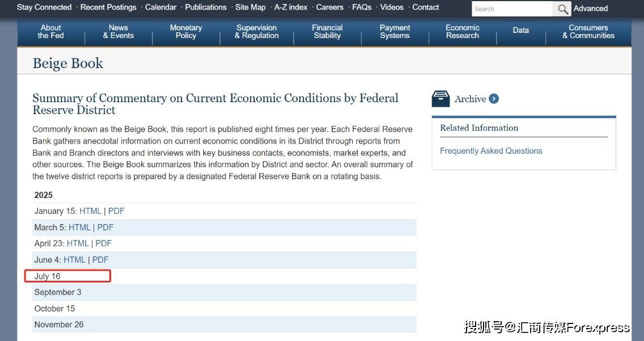644x341 pixels.
Task: Open the A-Z index link
Action: (290, 7)
